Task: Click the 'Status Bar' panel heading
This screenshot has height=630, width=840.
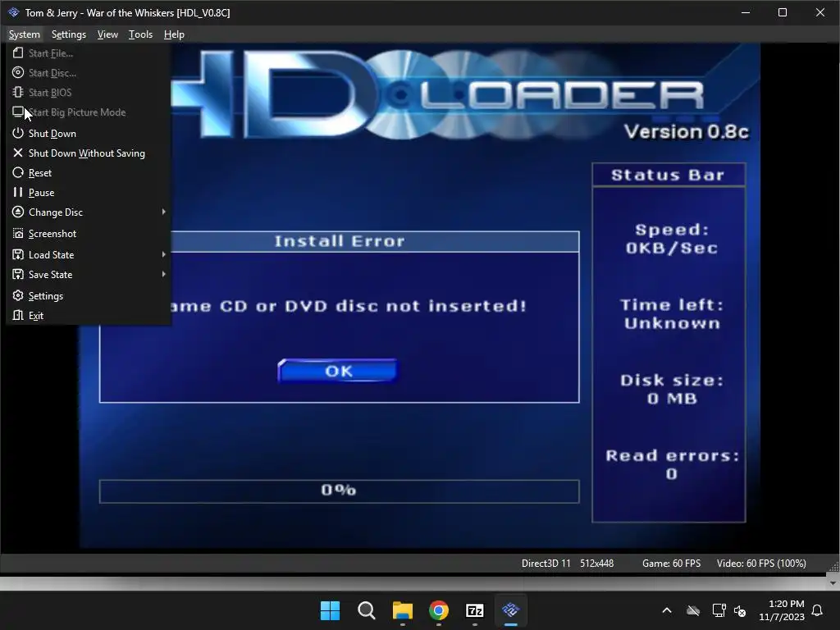Action: (668, 176)
